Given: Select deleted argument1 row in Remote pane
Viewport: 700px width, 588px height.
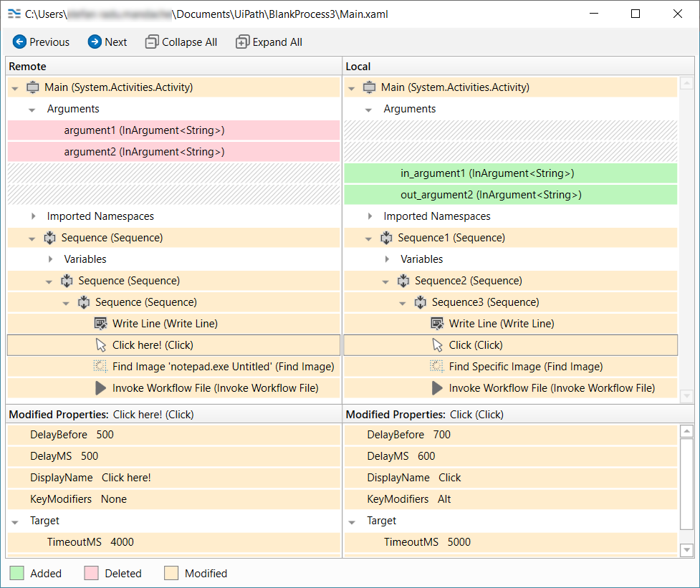Looking at the screenshot, I should tap(173, 130).
